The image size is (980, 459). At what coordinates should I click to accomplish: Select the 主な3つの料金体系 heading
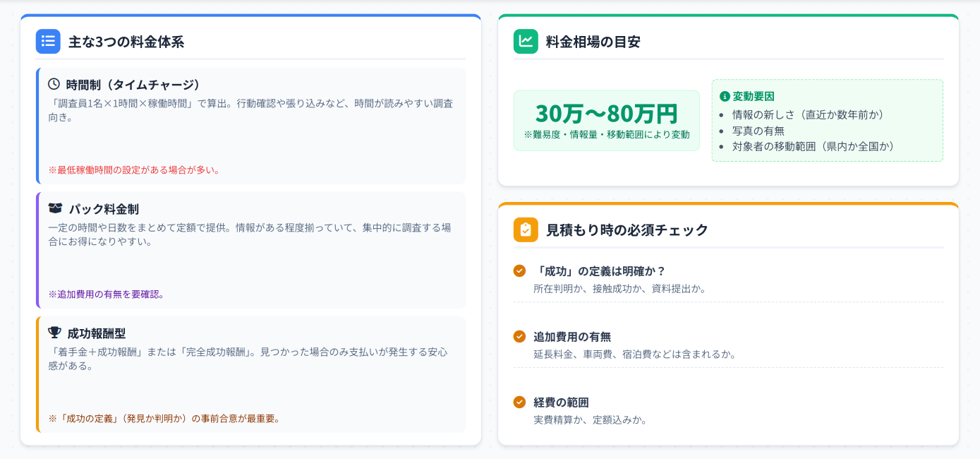[126, 42]
